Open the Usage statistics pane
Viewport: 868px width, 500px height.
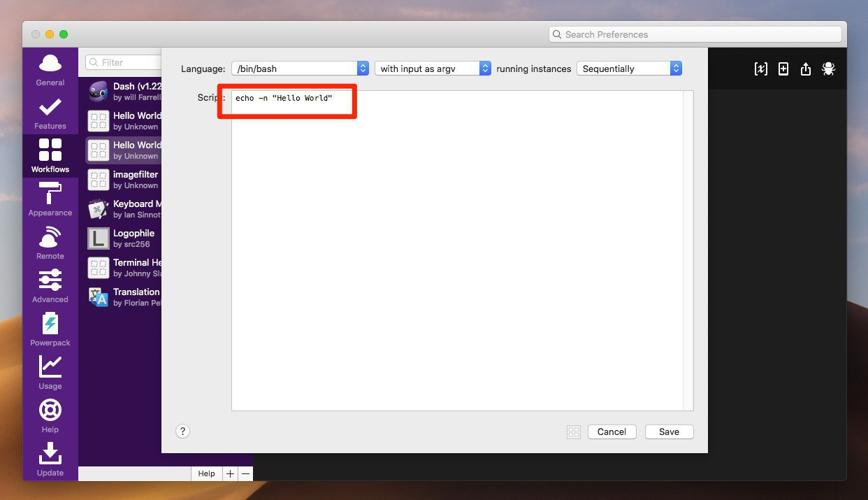(50, 373)
